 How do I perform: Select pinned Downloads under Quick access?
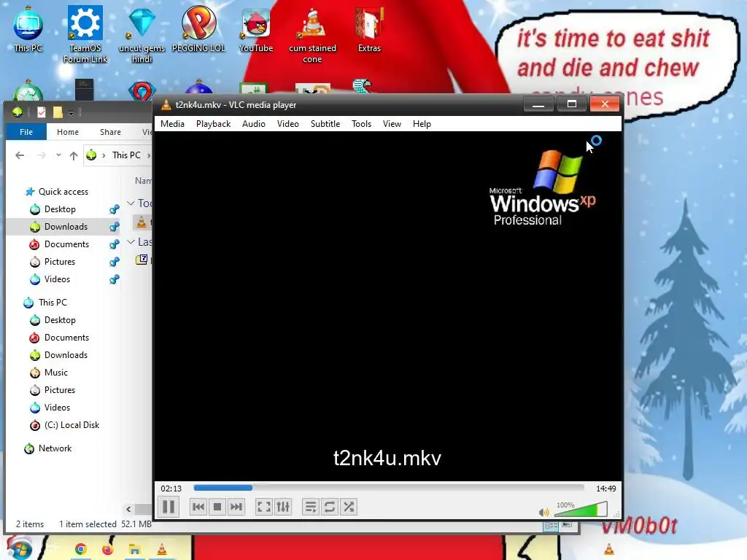65,227
